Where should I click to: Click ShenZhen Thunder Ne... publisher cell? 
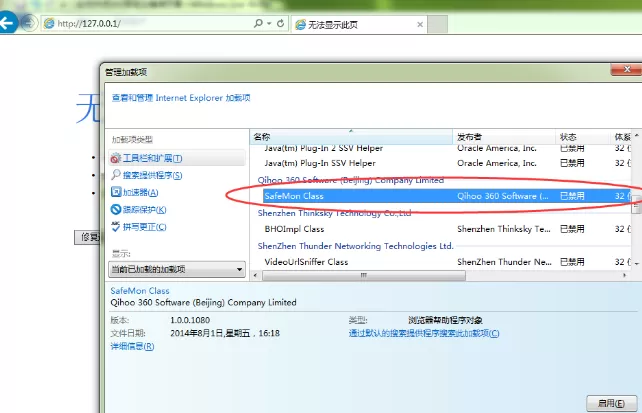click(504, 262)
